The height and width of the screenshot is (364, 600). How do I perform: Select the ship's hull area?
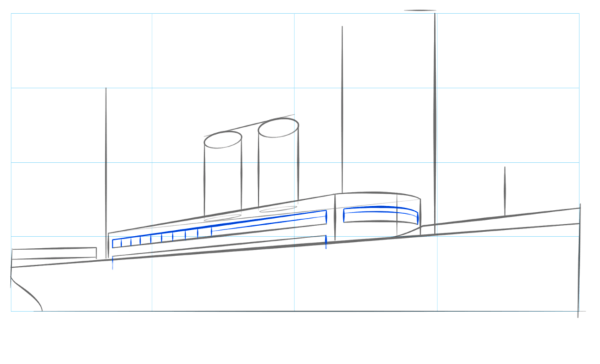tap(300, 280)
